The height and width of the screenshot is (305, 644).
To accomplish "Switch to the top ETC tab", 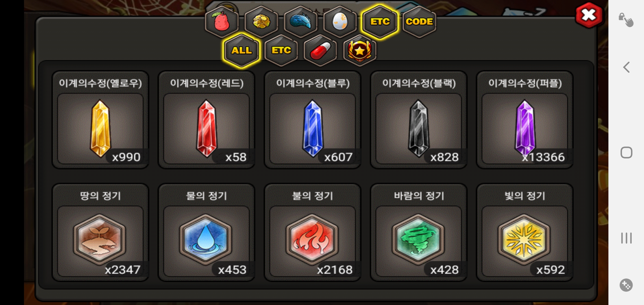I will (x=380, y=21).
